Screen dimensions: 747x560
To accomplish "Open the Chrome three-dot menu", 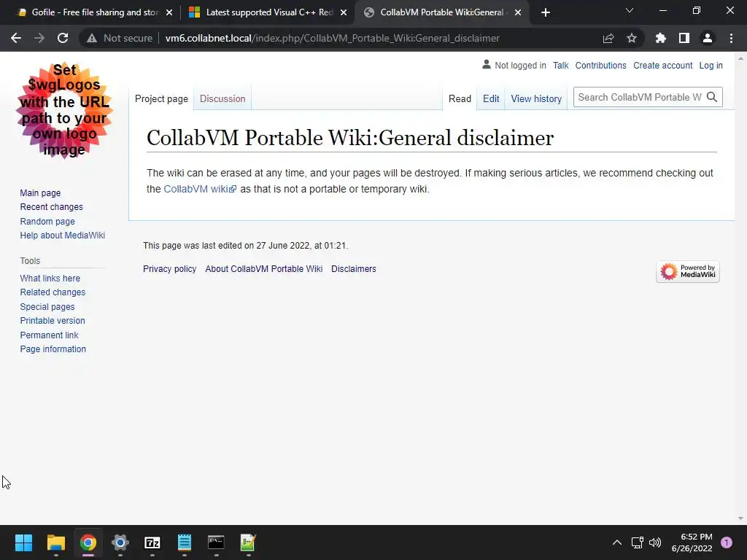I will [x=731, y=38].
